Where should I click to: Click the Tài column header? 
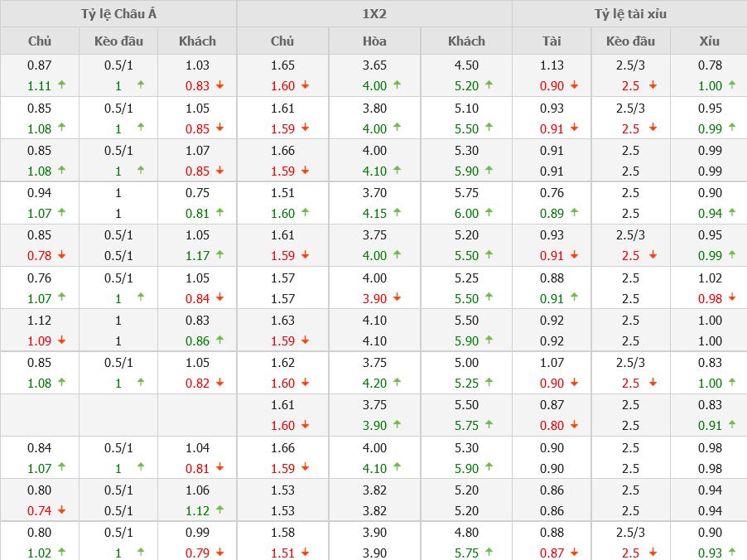pos(552,41)
